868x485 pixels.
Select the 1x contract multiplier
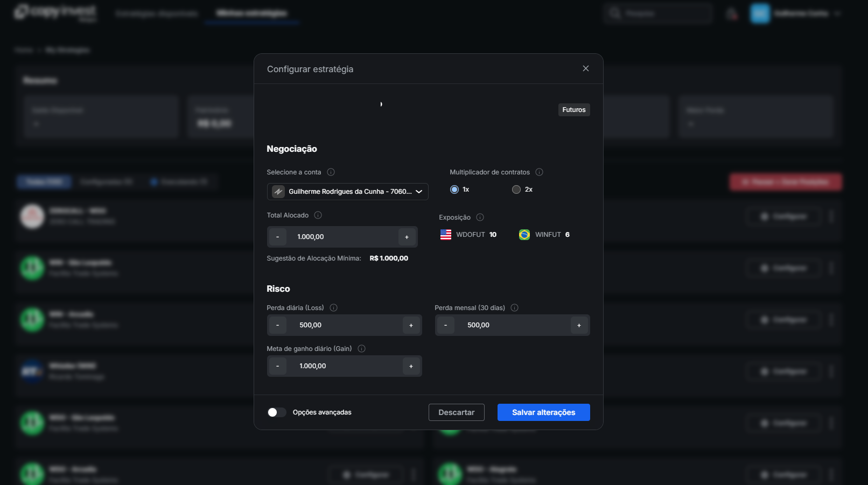pos(454,189)
